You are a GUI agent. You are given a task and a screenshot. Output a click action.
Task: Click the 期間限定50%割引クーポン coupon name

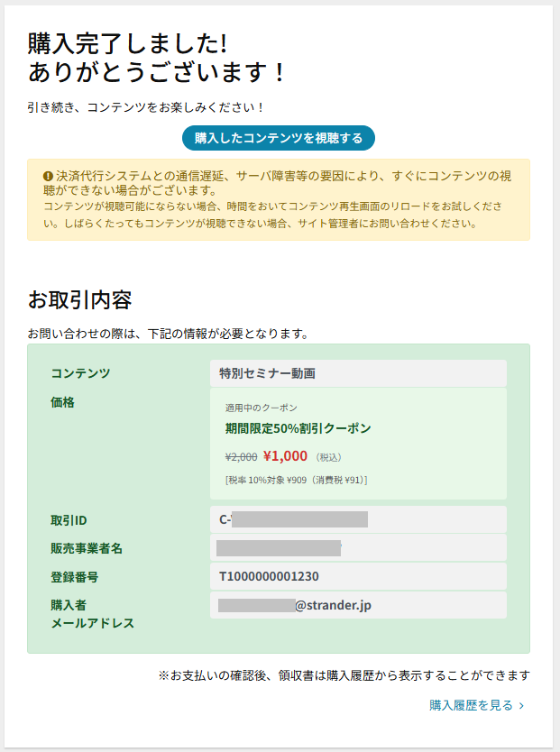[298, 428]
